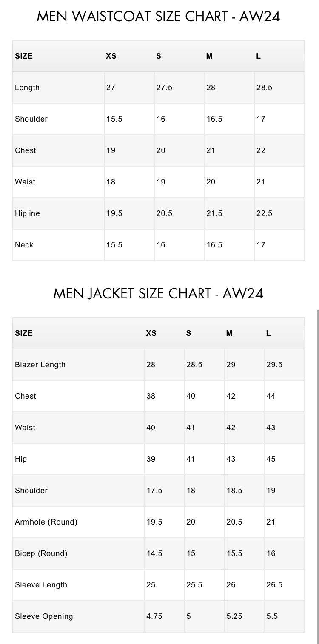Select the Sleeve Length row label
319x644 pixels.
41,585
